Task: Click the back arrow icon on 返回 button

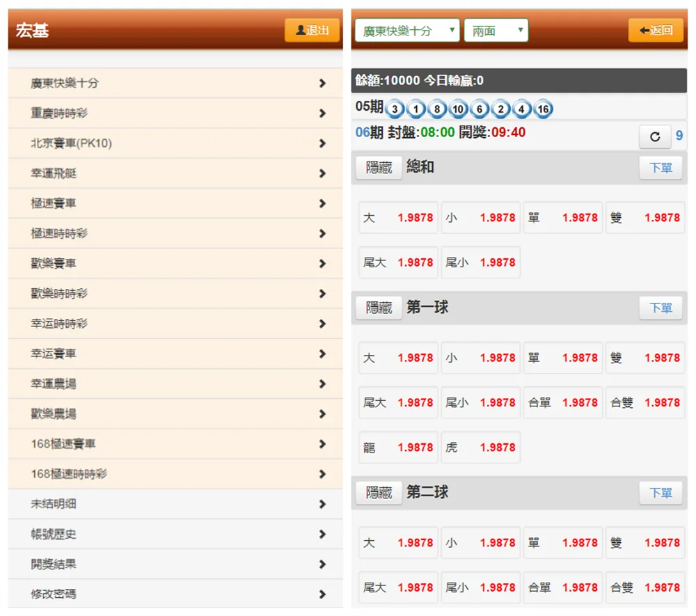Action: pyautogui.click(x=644, y=30)
